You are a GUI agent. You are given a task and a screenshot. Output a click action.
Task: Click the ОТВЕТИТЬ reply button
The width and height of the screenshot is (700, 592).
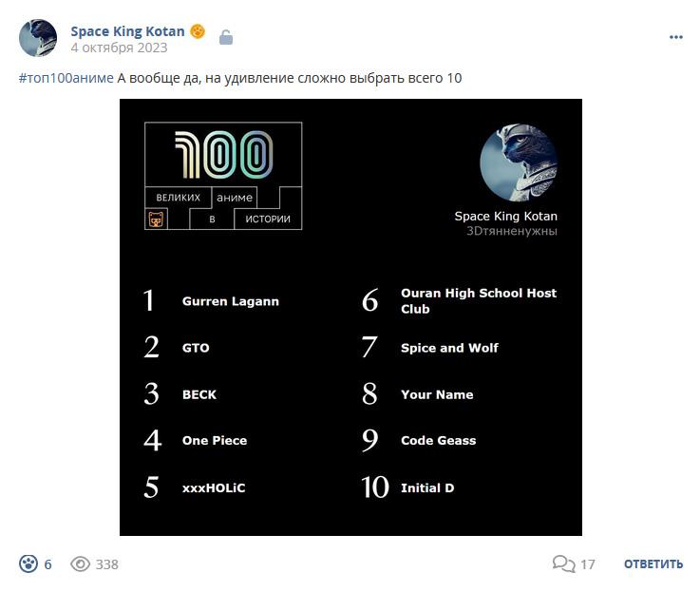click(653, 563)
